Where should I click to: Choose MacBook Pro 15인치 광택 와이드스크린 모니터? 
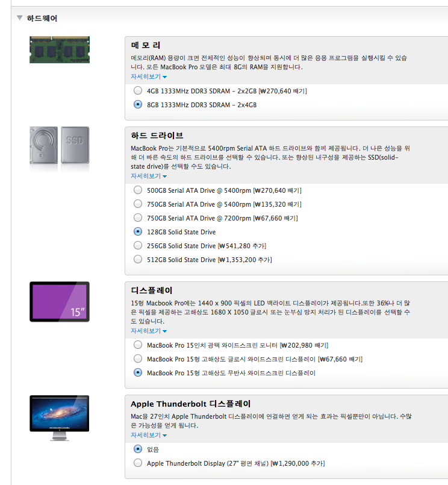click(x=138, y=345)
